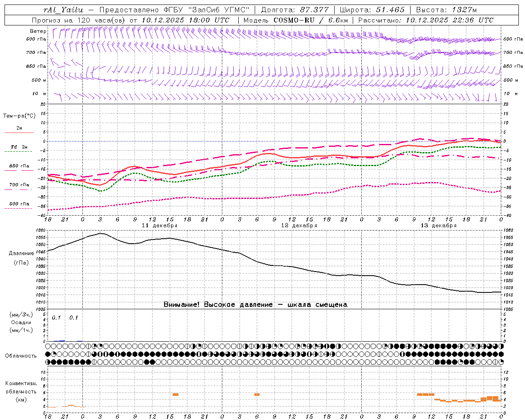This screenshot has height=420, width=525.
Task: Click the station name rAl_Yailu
Action: click(63, 10)
